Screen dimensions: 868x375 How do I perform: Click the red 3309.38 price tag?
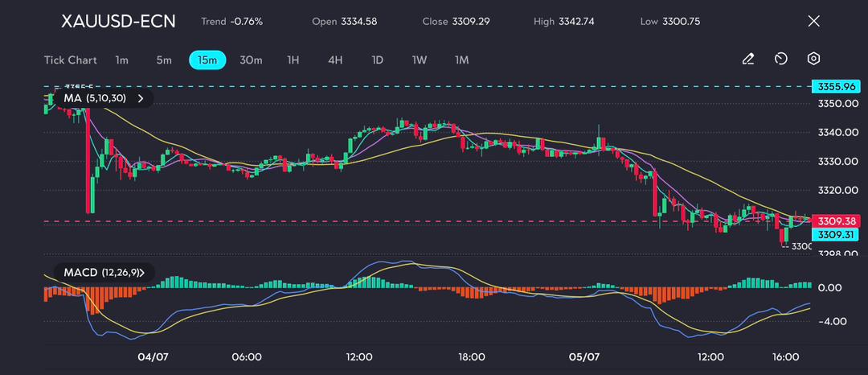click(x=836, y=220)
